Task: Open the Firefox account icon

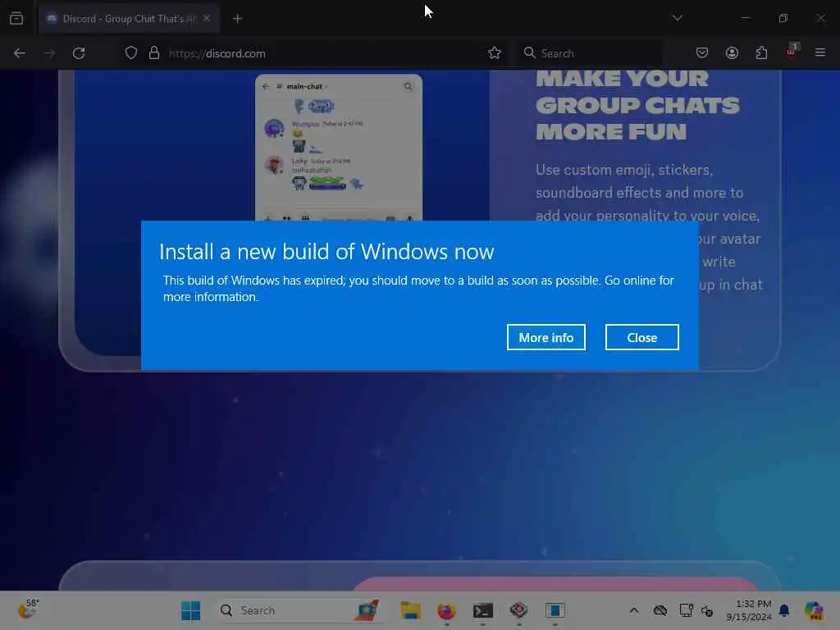Action: [732, 53]
